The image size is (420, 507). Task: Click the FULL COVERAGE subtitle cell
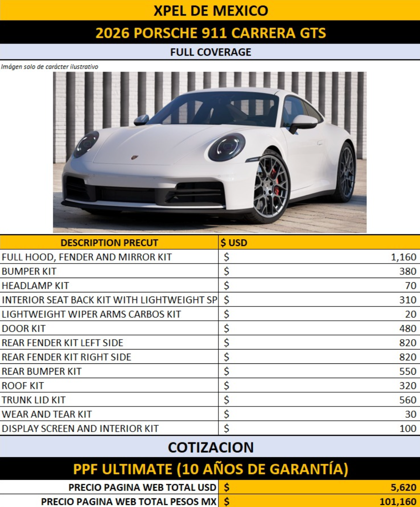210,52
